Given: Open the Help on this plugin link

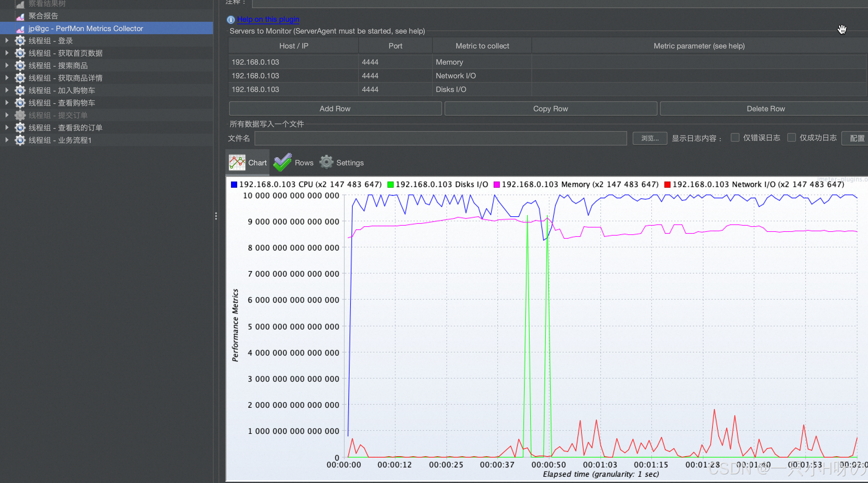Looking at the screenshot, I should tap(268, 19).
